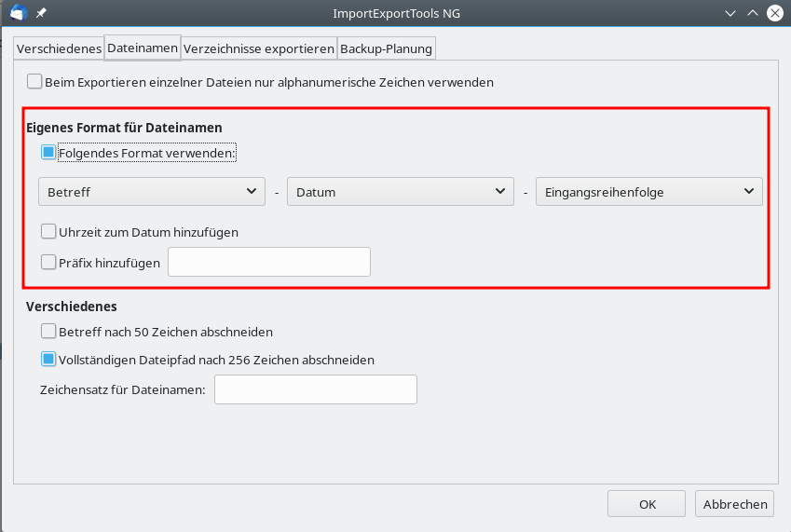Enable 'Betreff nach 50 Zeichen abschneiden'
Viewport: 791px width, 532px height.
tap(48, 331)
